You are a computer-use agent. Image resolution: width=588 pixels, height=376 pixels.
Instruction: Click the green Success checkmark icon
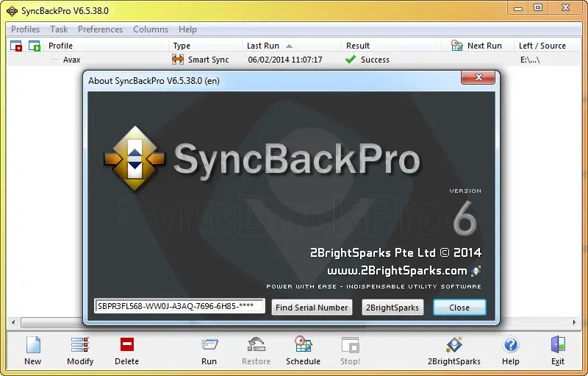pyautogui.click(x=351, y=60)
